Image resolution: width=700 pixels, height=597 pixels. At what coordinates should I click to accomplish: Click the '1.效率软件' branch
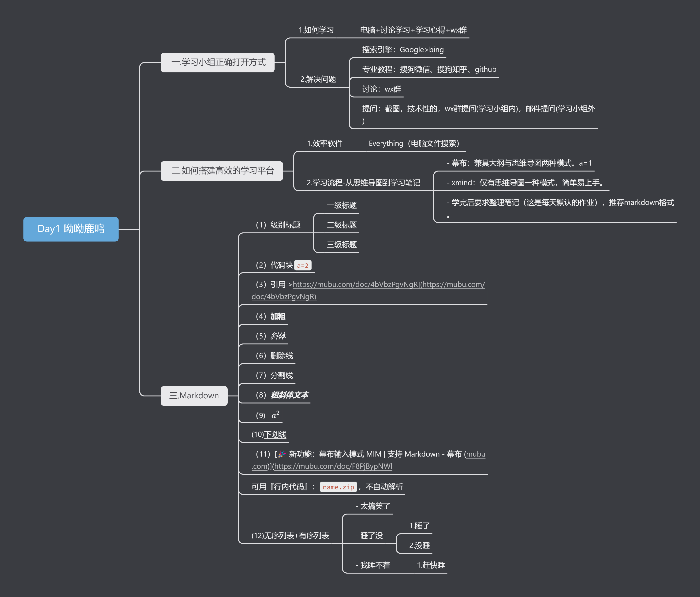324,143
